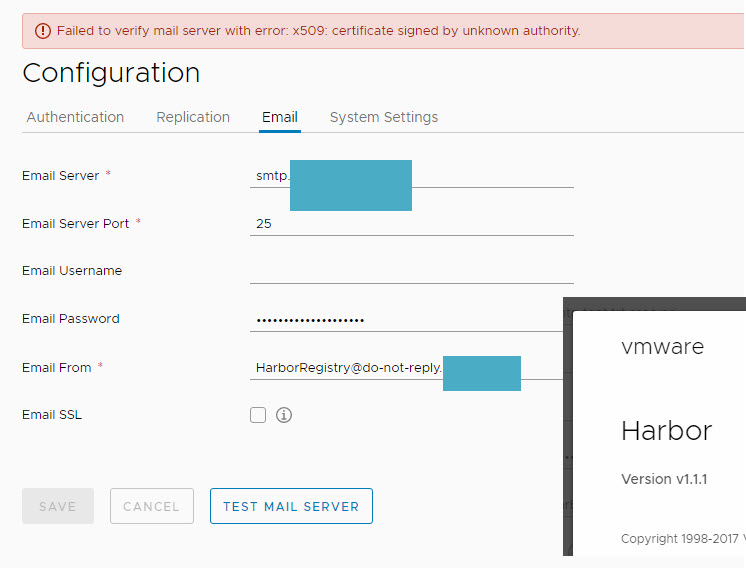Focus the Email Server input field
The image size is (746, 568).
[x=412, y=176]
